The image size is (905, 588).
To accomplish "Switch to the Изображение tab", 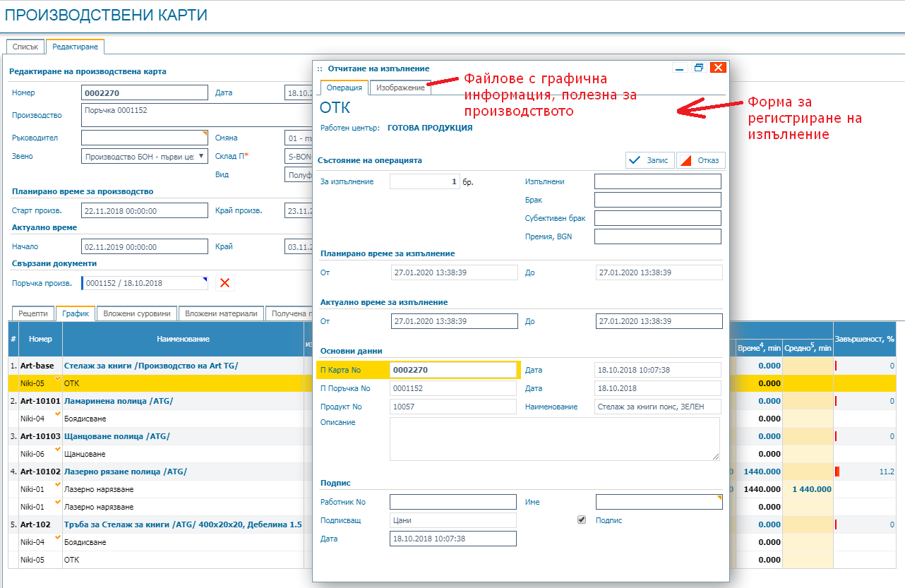I will 400,88.
